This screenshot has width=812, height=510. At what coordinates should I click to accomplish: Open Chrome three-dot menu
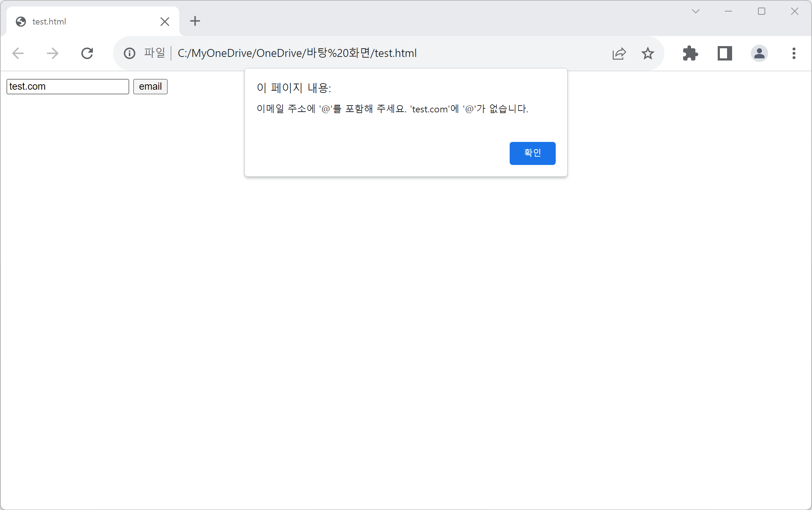794,53
